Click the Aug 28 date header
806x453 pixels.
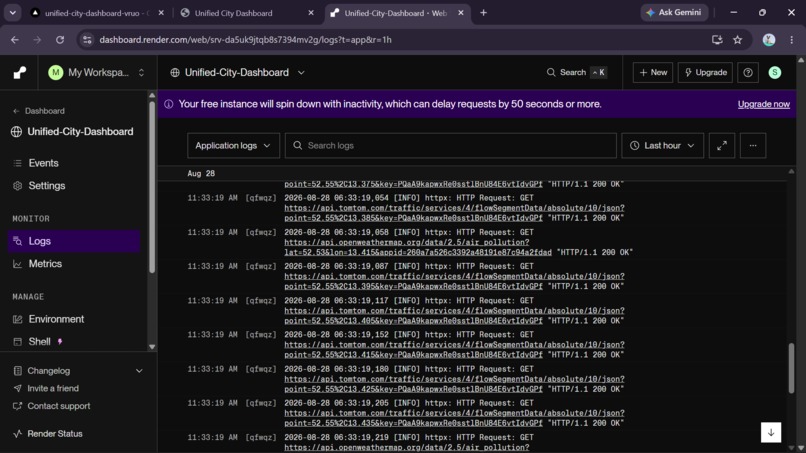tap(201, 173)
